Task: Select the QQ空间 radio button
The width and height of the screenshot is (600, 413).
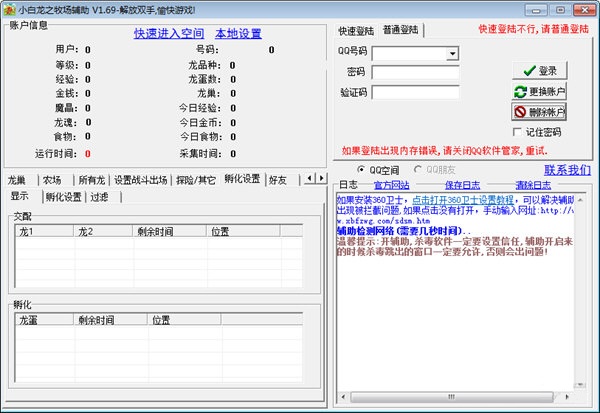Action: (360, 170)
